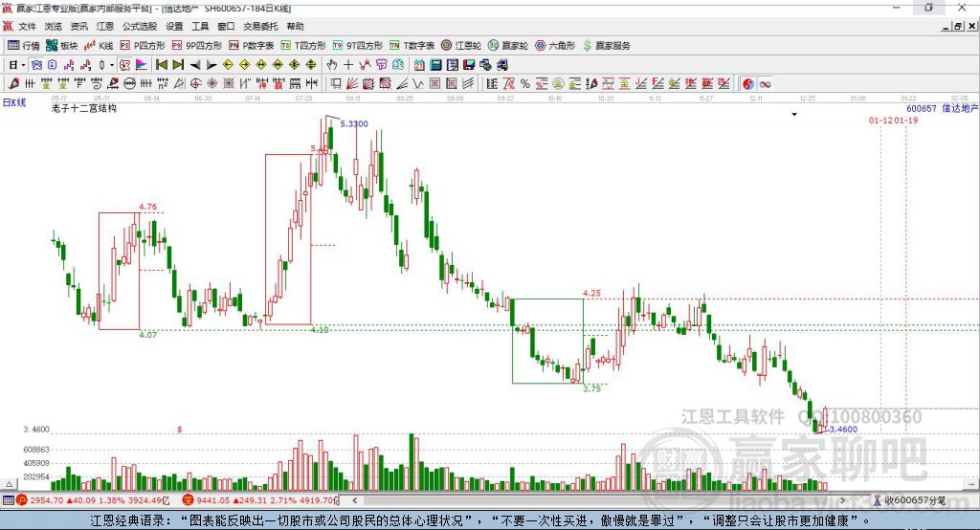
Task: Open the 公式选股 menu
Action: (x=140, y=26)
